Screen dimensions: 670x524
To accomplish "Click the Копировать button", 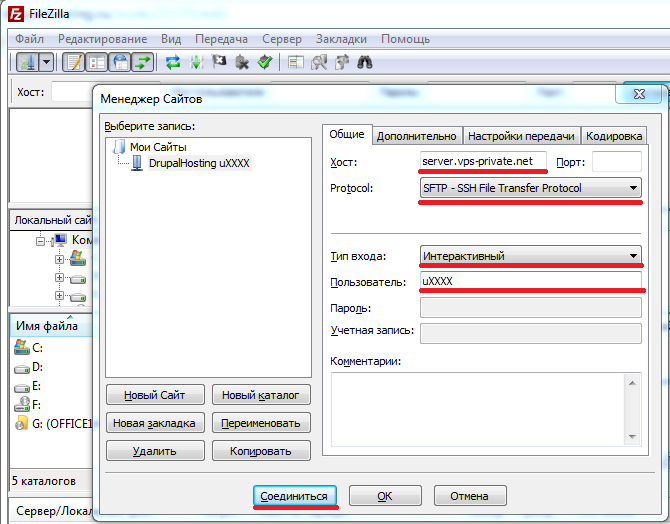I will pyautogui.click(x=261, y=451).
